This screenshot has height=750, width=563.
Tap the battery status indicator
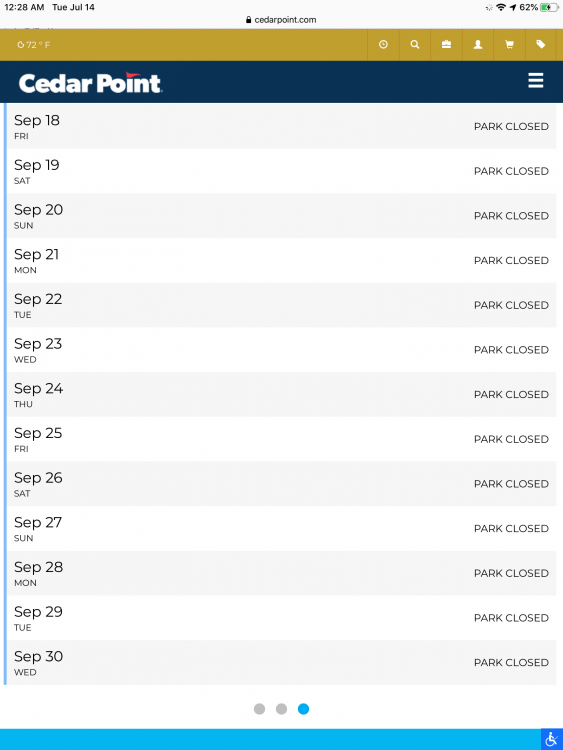(549, 7)
